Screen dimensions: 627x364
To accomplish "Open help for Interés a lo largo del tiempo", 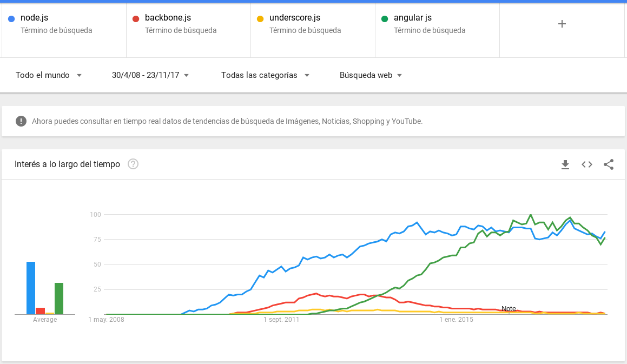I will click(133, 164).
